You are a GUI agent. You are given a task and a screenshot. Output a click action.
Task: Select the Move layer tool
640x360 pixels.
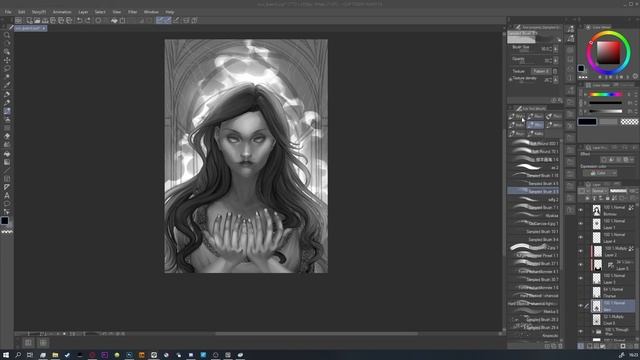coord(7,60)
